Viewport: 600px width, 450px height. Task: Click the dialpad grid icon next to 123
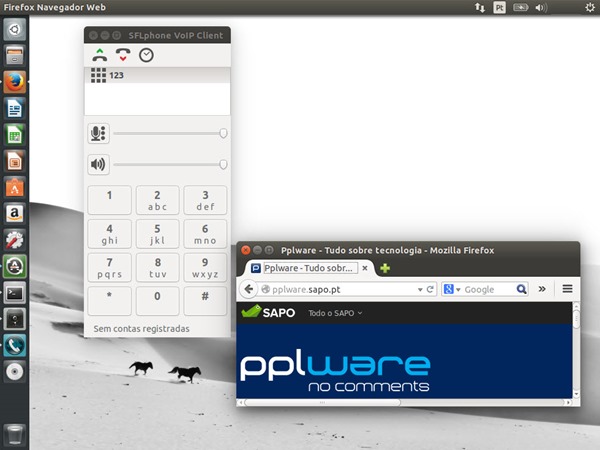tap(98, 75)
